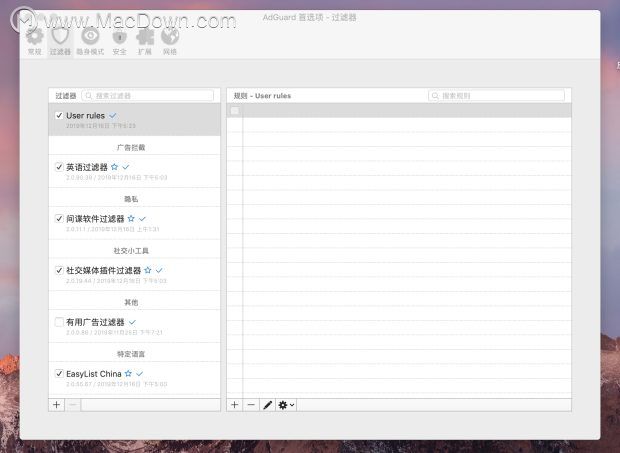Click the 社交小工具 category header
Screen dimensions: 620x453
click(x=131, y=251)
